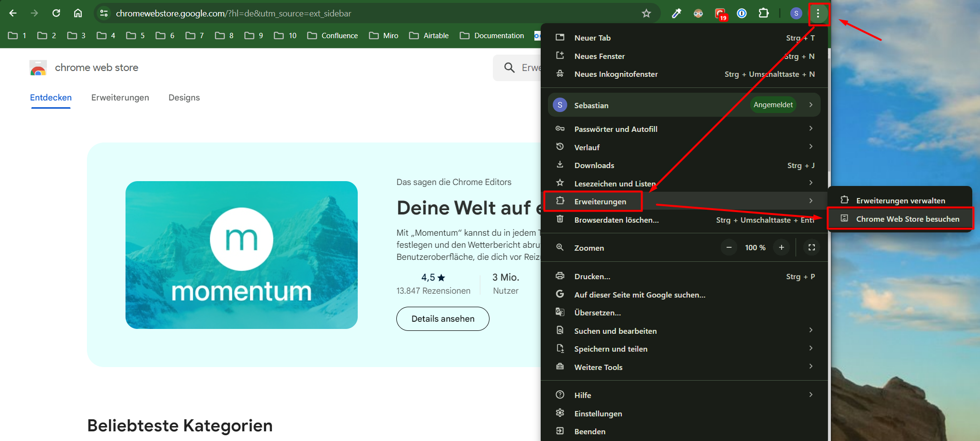
Task: Expand the Sebastian profile row
Action: (684, 105)
